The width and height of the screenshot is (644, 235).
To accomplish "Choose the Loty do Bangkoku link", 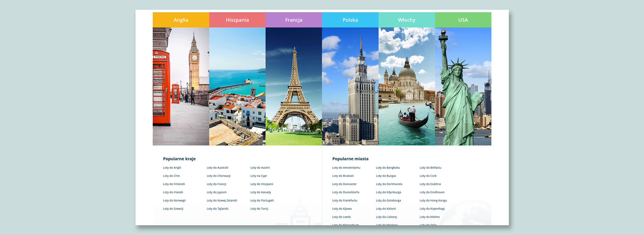I will click(388, 168).
